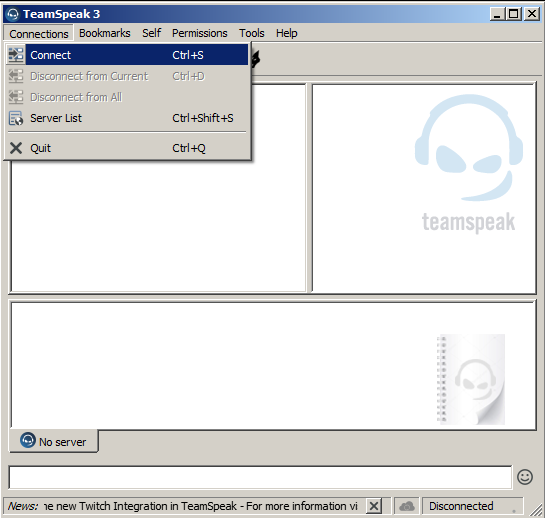Viewport: 545px width, 518px height.
Task: Open the Tools menu
Action: coord(252,33)
